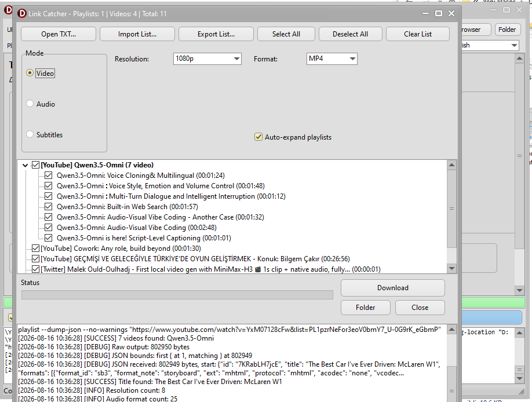532x402 pixels.
Task: Start the Download button
Action: tap(392, 288)
